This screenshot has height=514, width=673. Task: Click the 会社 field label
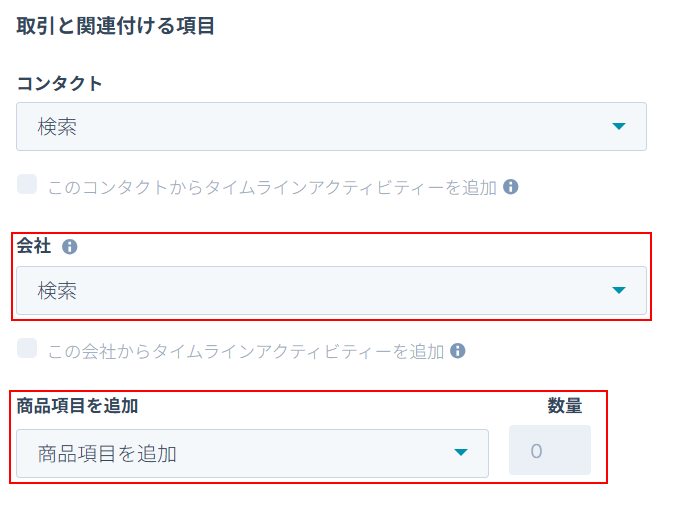pyautogui.click(x=34, y=246)
